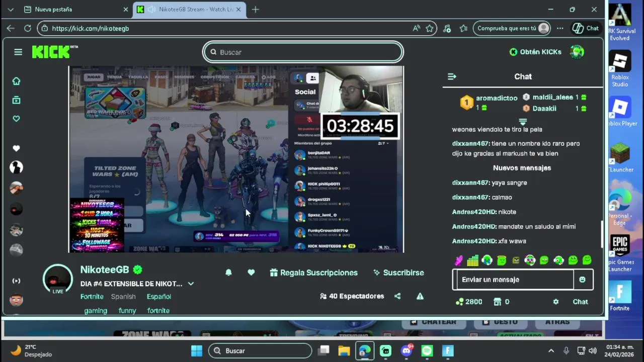Screen dimensions: 644x362
Task: Insert the green equalizer bars emote
Action: 472,260
